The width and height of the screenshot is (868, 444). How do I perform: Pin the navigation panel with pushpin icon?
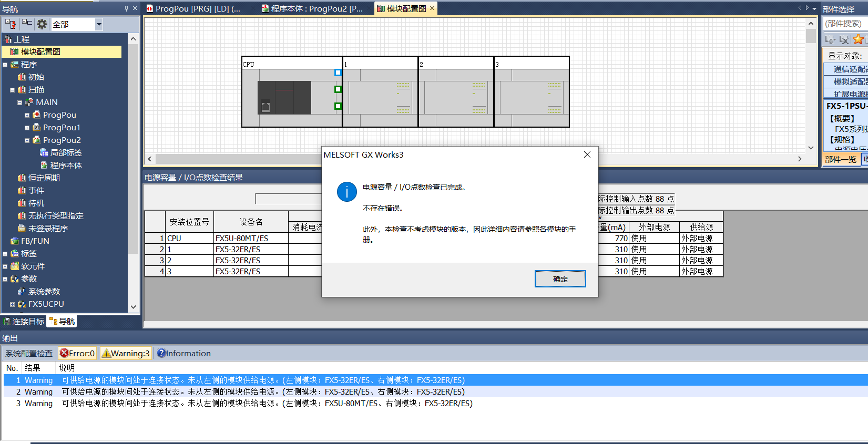[x=126, y=8]
